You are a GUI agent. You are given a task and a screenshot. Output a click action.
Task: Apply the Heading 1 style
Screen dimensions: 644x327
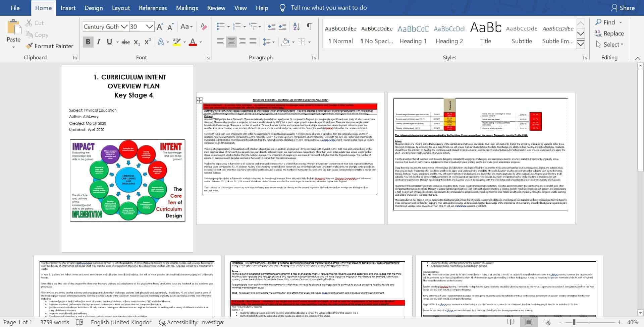(413, 34)
